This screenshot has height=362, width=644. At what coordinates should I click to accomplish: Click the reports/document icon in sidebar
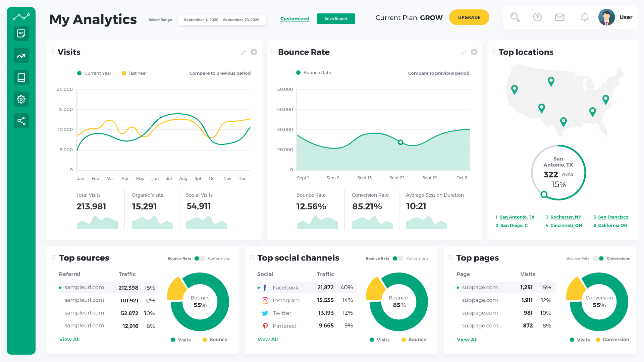[21, 33]
